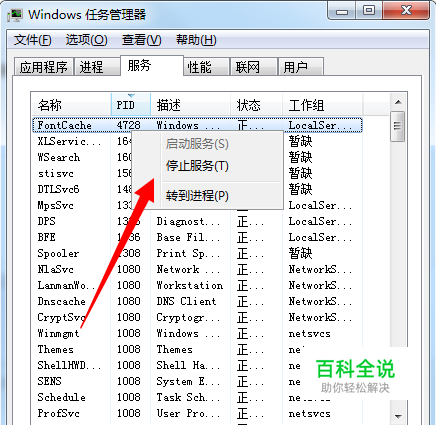
Task: Switch to the 应用程序 tab
Action: (44, 67)
